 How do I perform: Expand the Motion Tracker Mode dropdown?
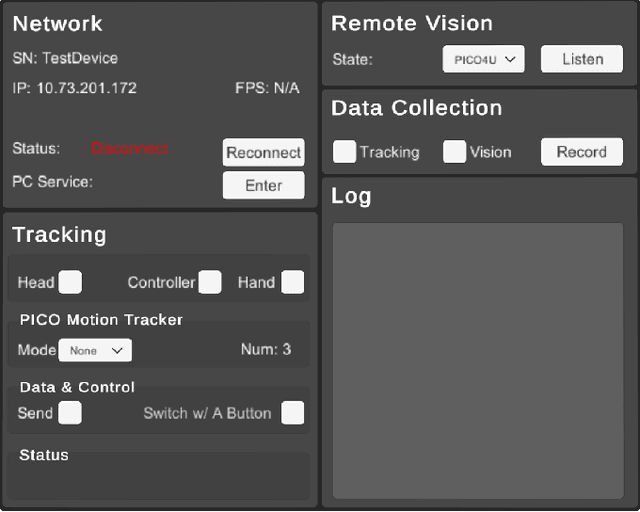[x=95, y=350]
